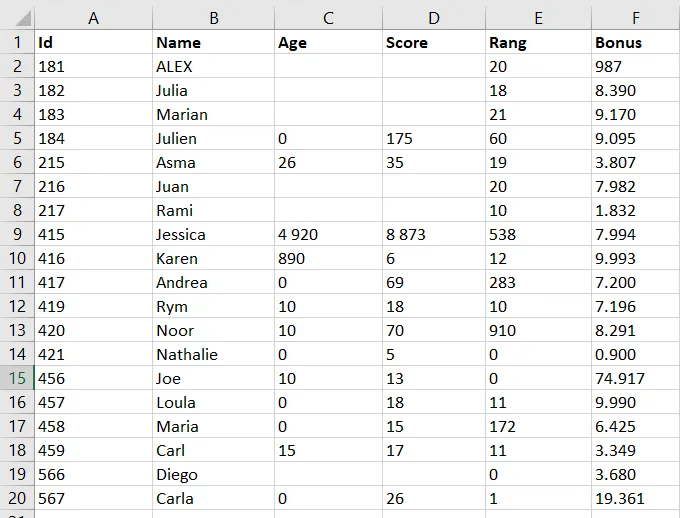The width and height of the screenshot is (680, 518).
Task: Select row 15 header
Action: point(17,378)
